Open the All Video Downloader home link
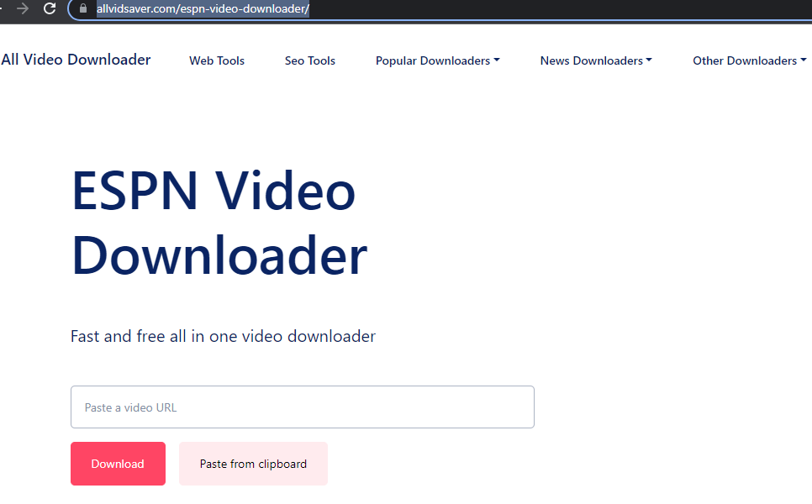Viewport: 812px width, 504px height. (x=76, y=60)
